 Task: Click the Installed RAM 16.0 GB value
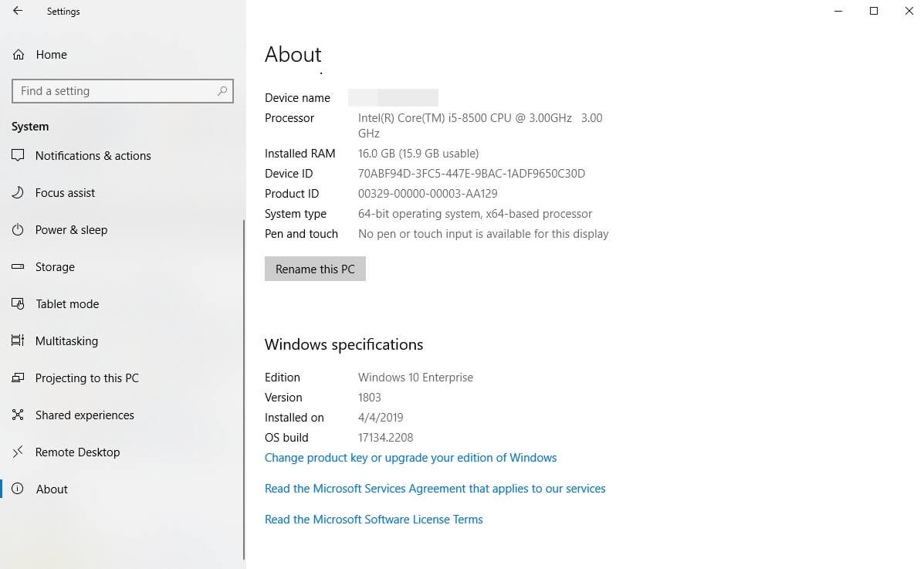(x=418, y=154)
